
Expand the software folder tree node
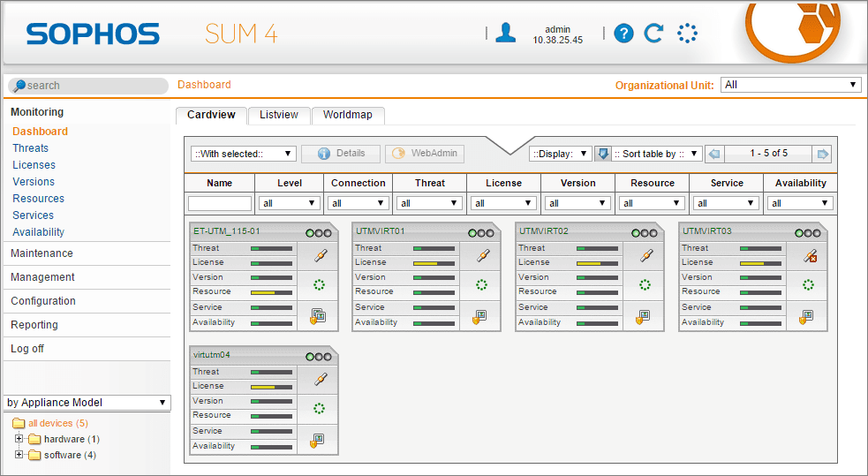tap(19, 455)
